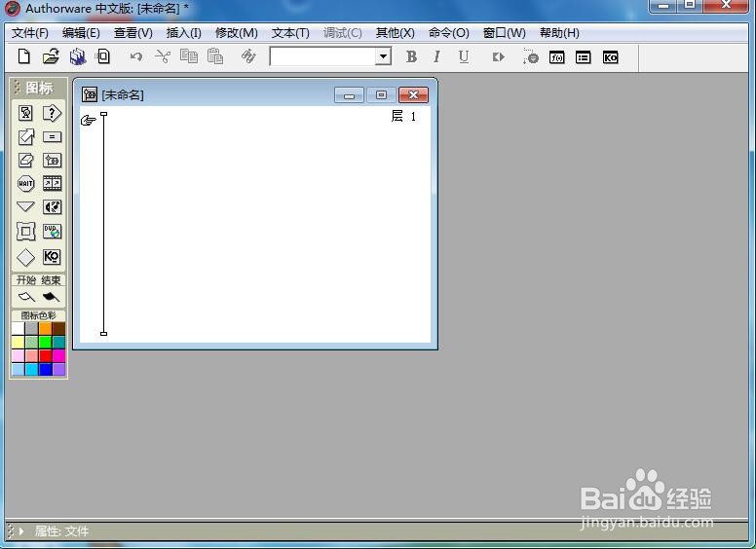The width and height of the screenshot is (756, 549).
Task: Pick the bright green color swatch
Action: pyautogui.click(x=46, y=343)
